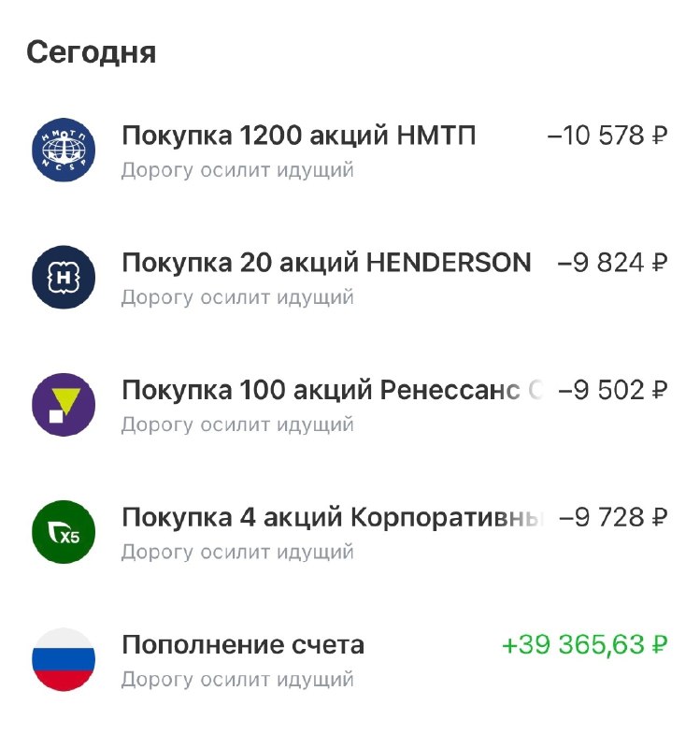
Task: Open Покупка 1200 акций НМТП transaction
Action: tap(299, 137)
